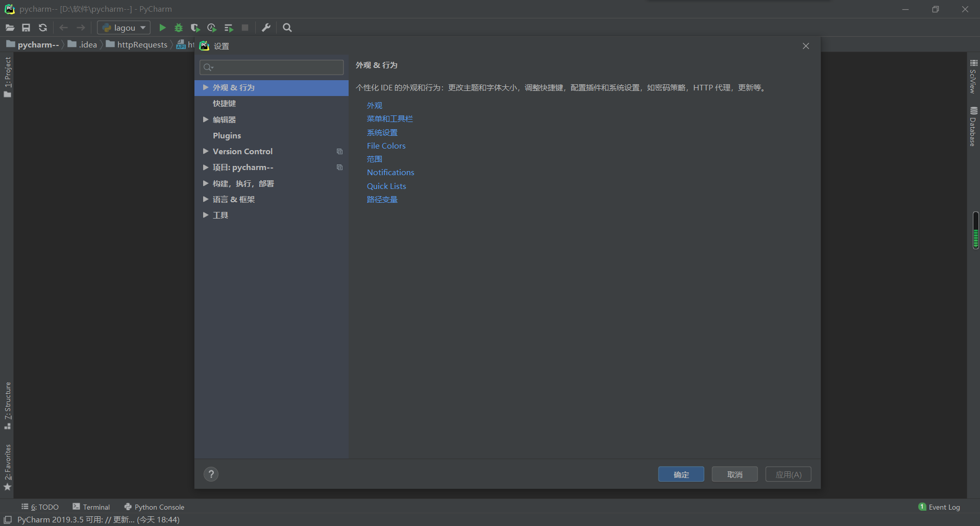
Task: Expand the 编辑器 tree arrow
Action: click(x=205, y=119)
